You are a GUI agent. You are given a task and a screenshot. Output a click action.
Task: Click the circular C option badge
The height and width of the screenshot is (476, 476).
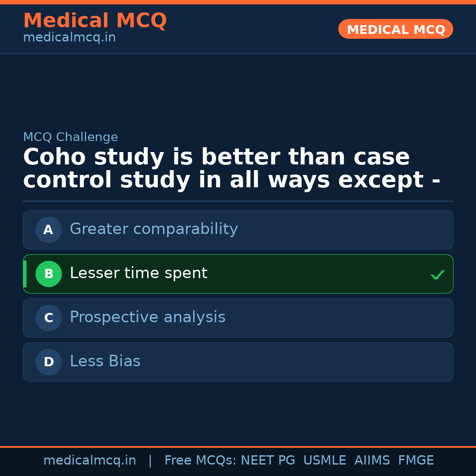pyautogui.click(x=48, y=318)
